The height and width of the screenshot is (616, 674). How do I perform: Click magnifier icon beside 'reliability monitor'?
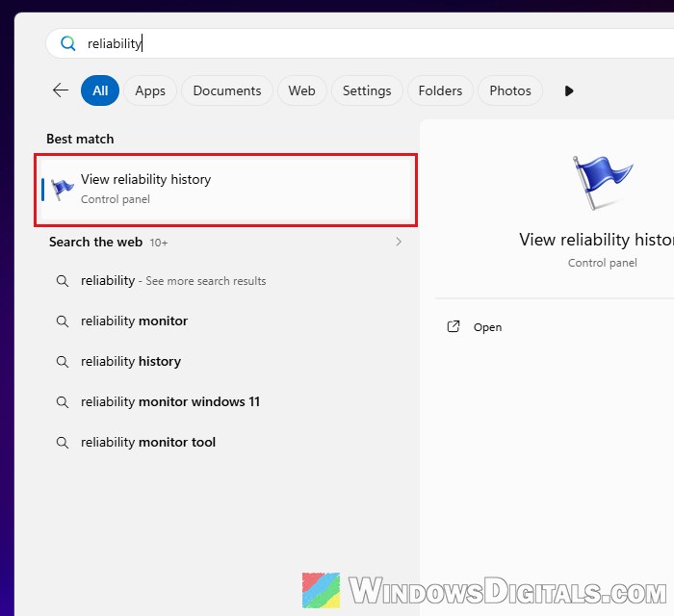(63, 321)
